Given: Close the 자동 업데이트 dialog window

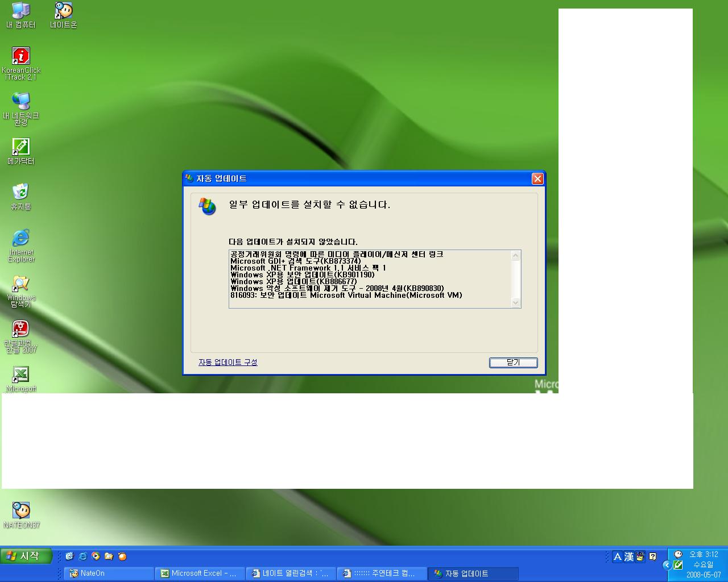Looking at the screenshot, I should pos(537,179).
